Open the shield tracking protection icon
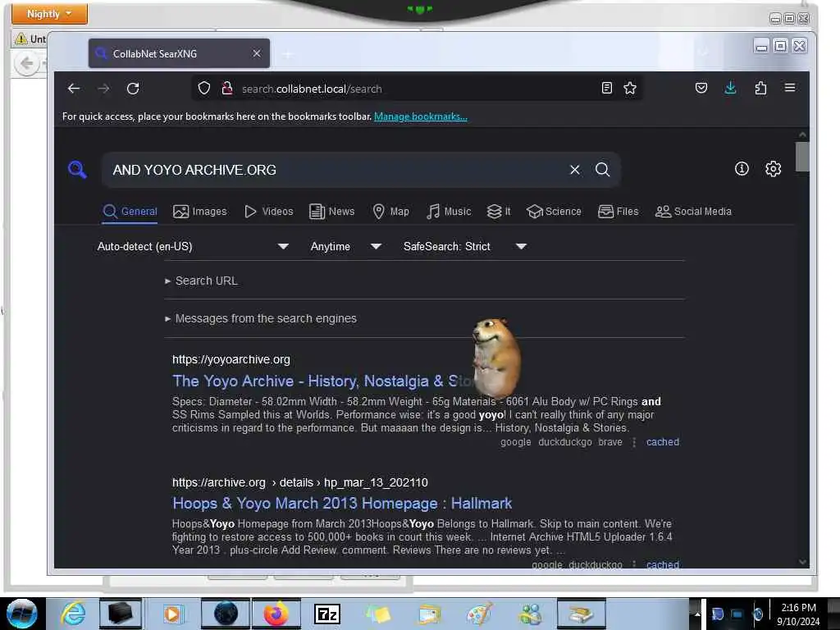Screen dimensions: 840x630 [x=204, y=88]
